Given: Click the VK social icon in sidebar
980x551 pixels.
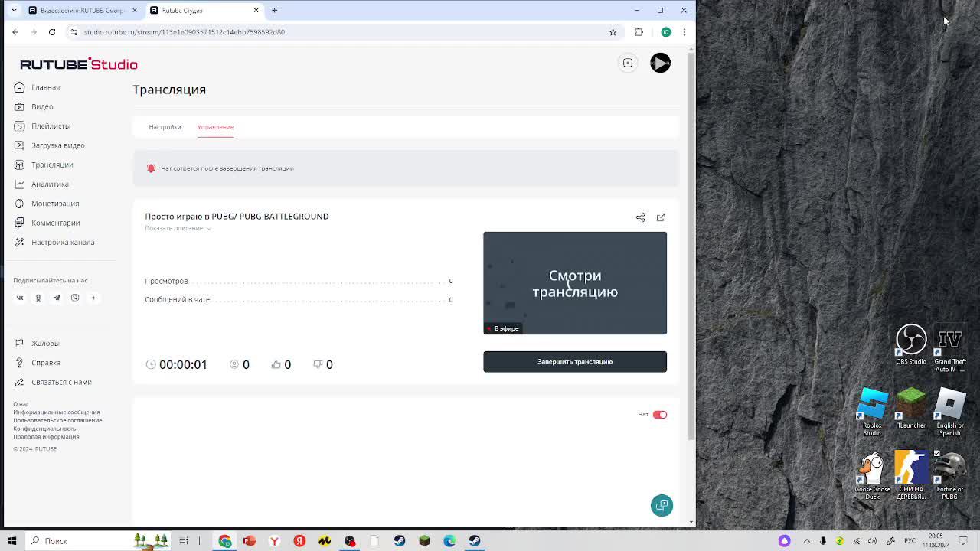Looking at the screenshot, I should [20, 298].
